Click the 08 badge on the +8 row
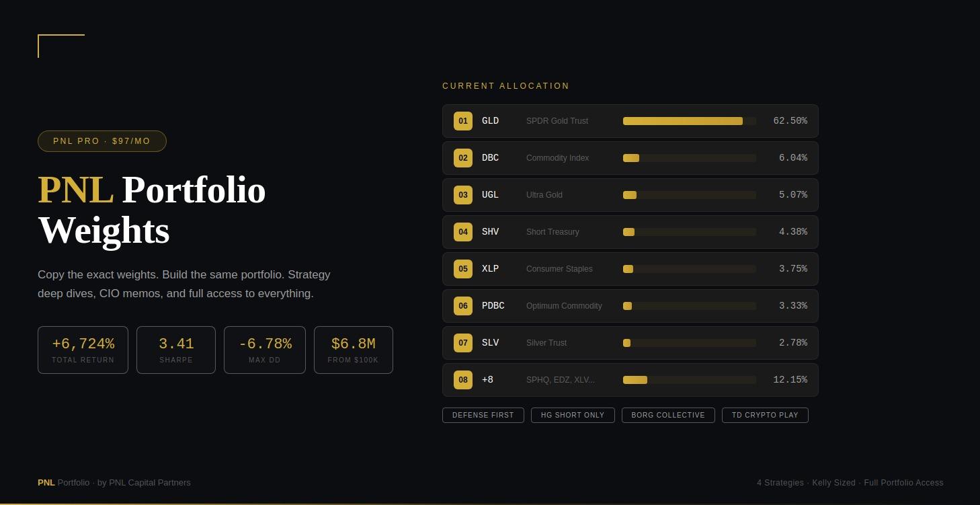 [462, 380]
